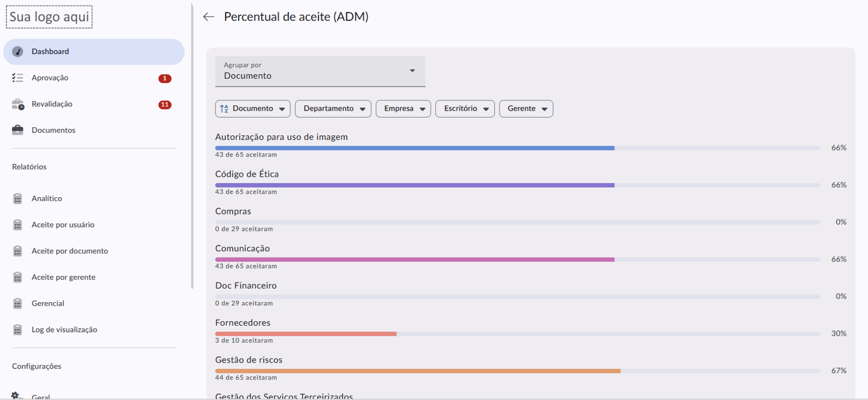Click the Relatórios section heading
The image size is (868, 400).
[x=29, y=167]
